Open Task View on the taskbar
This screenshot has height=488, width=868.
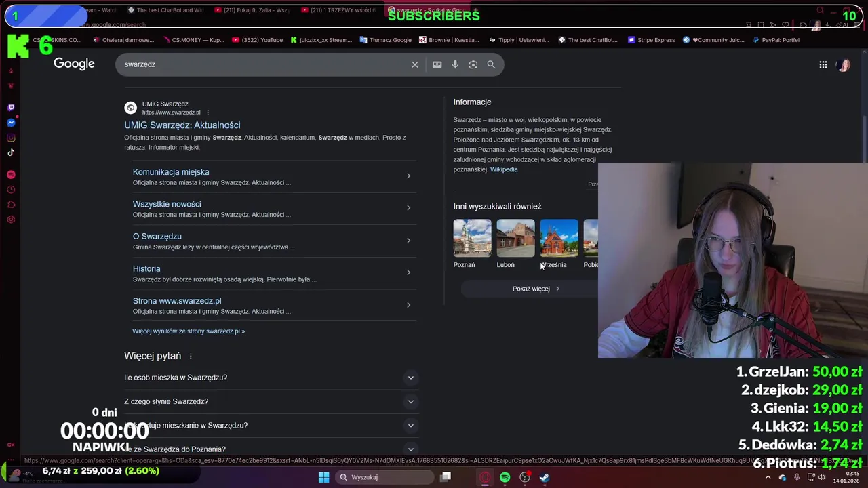(446, 477)
